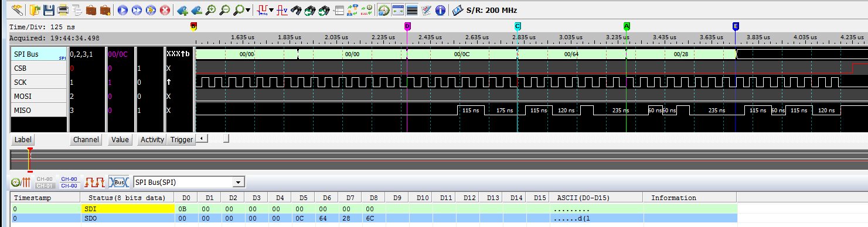Click the compass clock toolbar icon

click(x=384, y=10)
